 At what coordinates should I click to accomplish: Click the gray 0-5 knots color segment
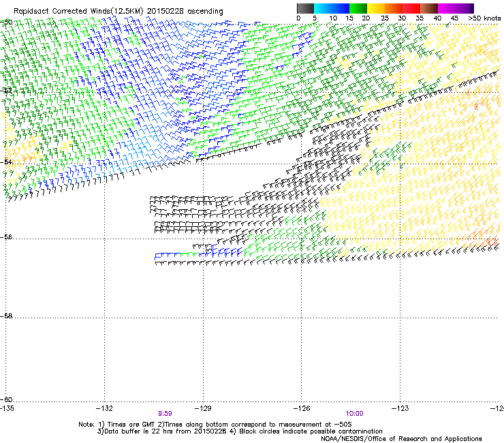pyautogui.click(x=305, y=8)
